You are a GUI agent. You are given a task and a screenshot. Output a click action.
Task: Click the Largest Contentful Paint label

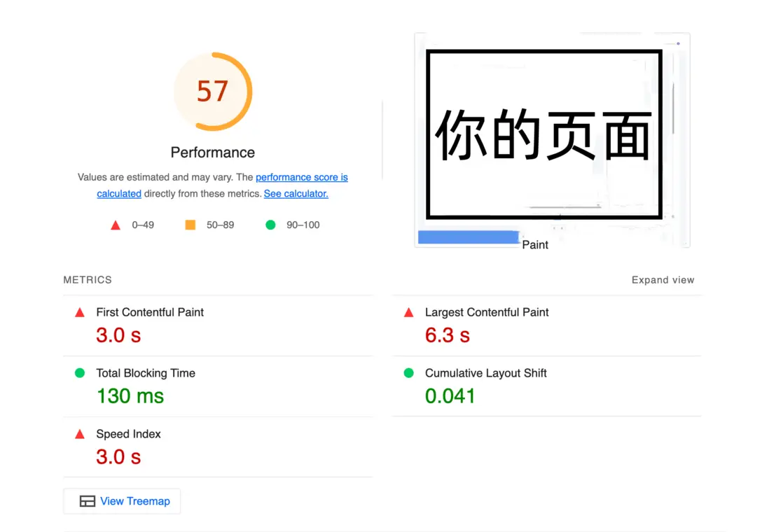487,312
